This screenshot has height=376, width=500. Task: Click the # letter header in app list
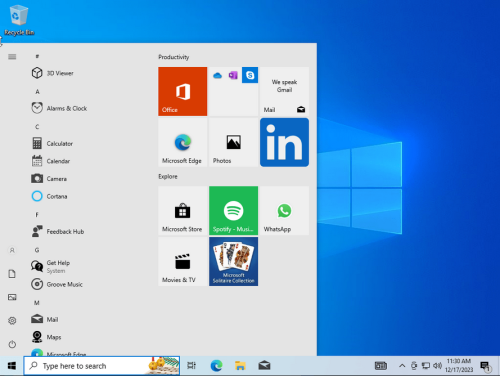pos(37,56)
